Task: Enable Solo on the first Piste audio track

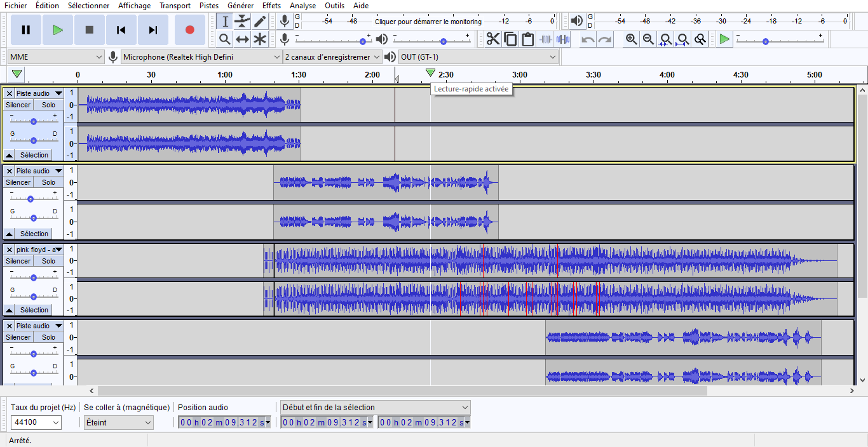Action: 48,104
